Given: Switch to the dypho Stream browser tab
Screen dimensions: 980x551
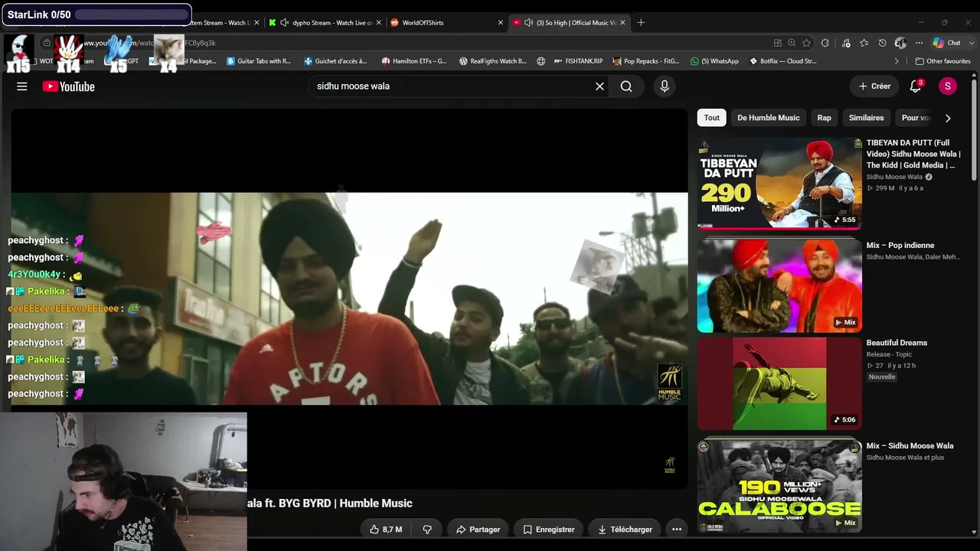Looking at the screenshot, I should coord(325,23).
